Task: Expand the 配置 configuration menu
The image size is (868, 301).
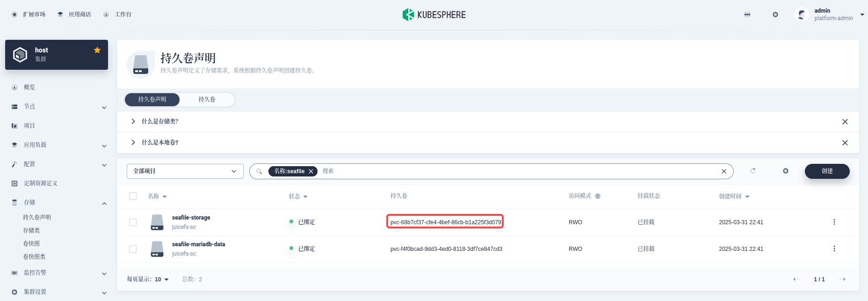Action: (x=104, y=165)
